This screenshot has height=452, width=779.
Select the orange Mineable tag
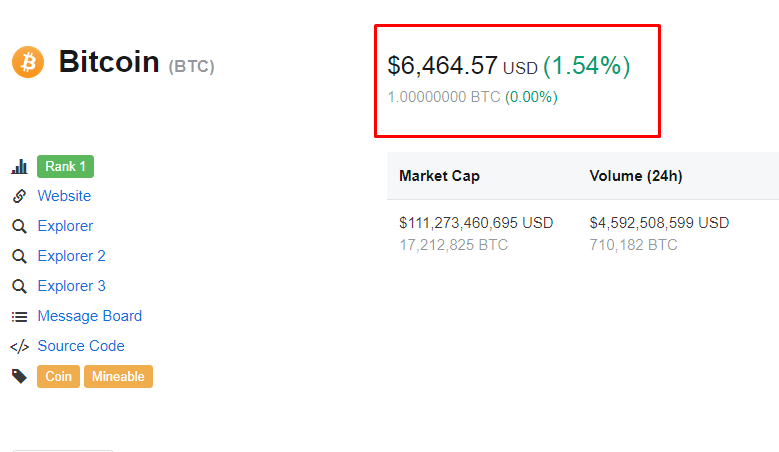118,377
